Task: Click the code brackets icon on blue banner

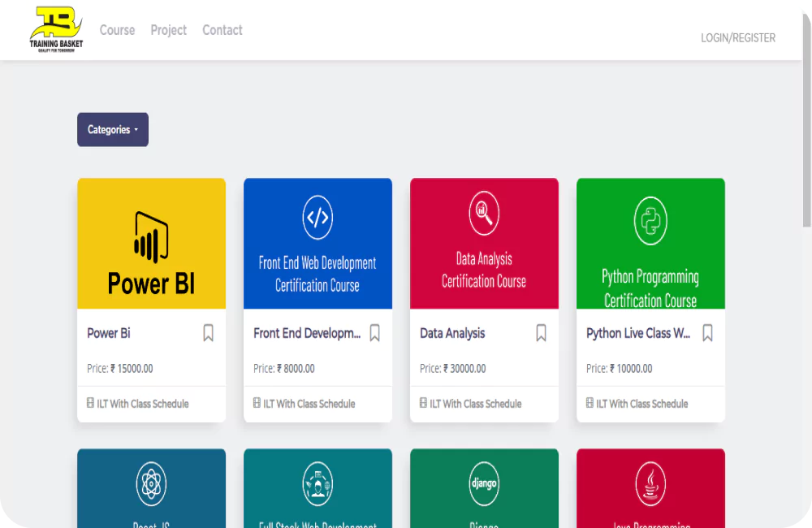Action: coord(317,217)
